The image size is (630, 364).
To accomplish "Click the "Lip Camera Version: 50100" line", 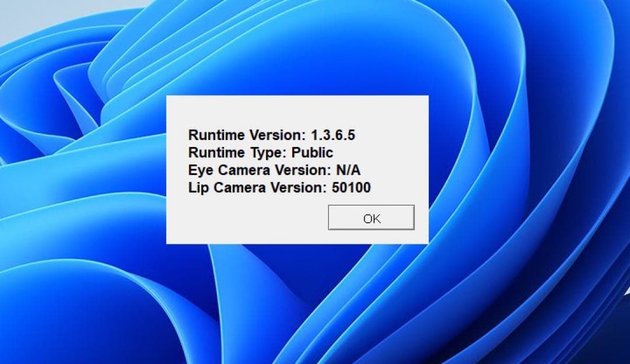I will [x=279, y=188].
